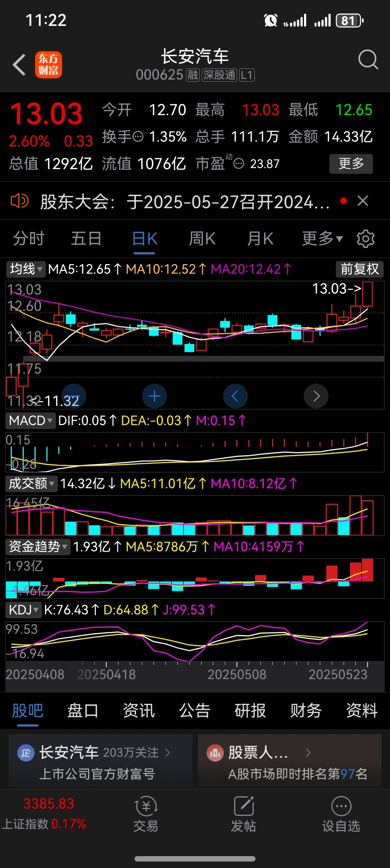
Task: Tap 长安汽车 official account avatar
Action: (26, 752)
